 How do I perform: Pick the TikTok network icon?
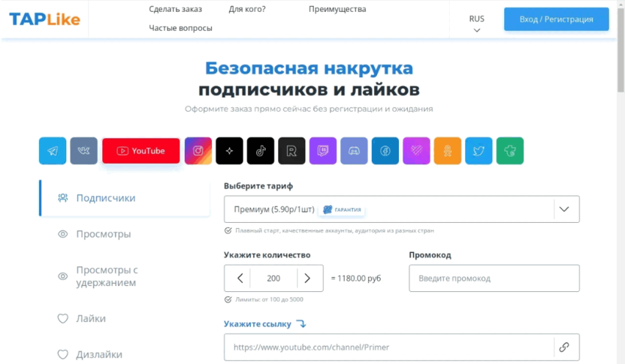261,151
